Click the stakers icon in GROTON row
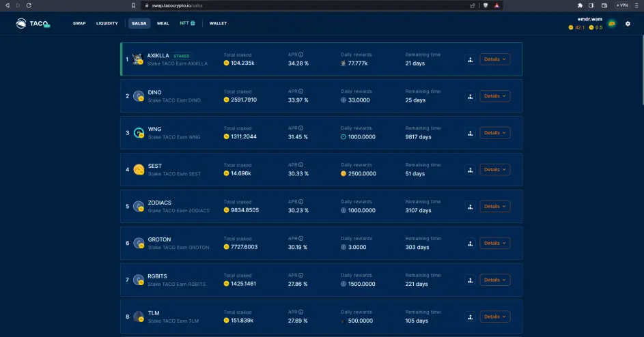This screenshot has height=337, width=644. (471, 244)
